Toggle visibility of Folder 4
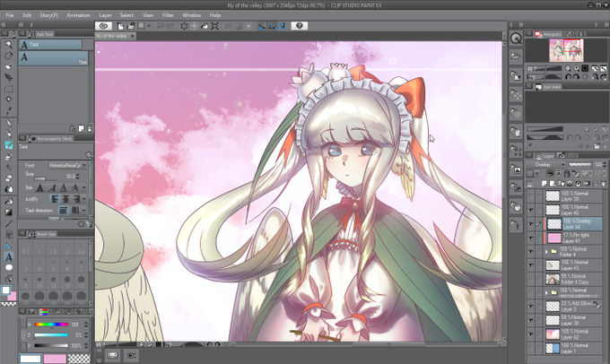 (x=531, y=252)
